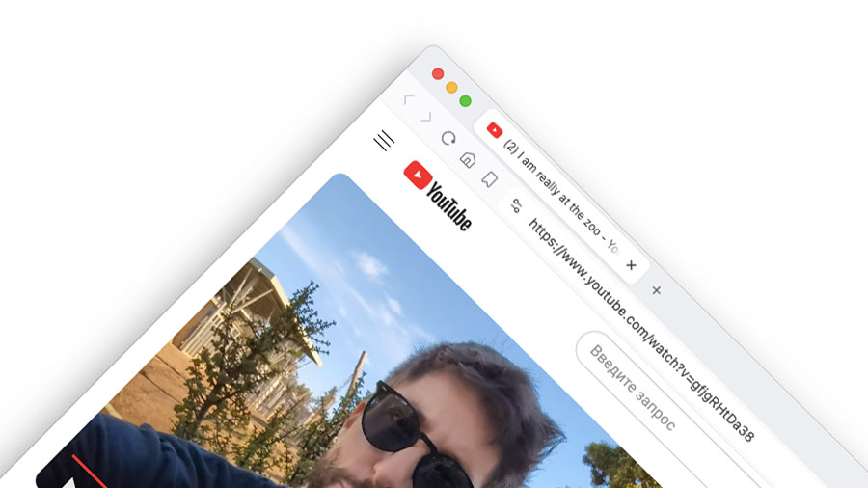868x488 pixels.
Task: Close the YouTube tab with the X
Action: click(631, 265)
